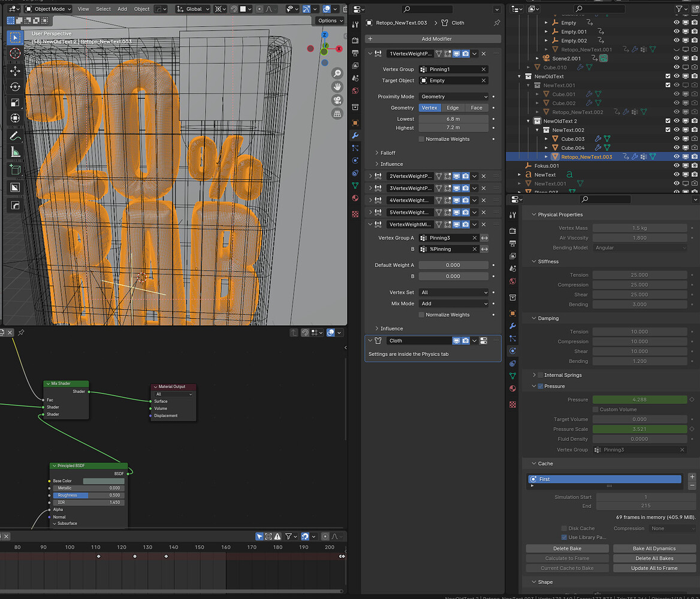Viewport: 700px width, 599px height.
Task: Click the viewport pan hand icon
Action: (337, 87)
